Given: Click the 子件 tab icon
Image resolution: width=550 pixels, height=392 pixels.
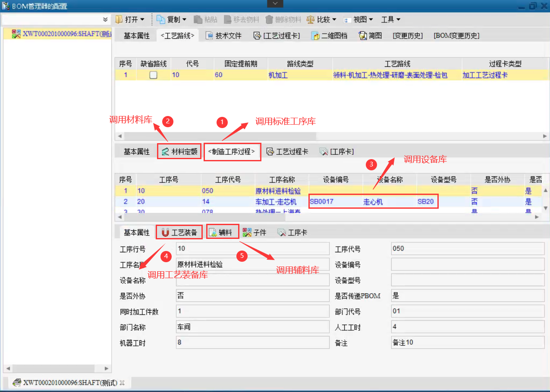Looking at the screenshot, I should 247,233.
